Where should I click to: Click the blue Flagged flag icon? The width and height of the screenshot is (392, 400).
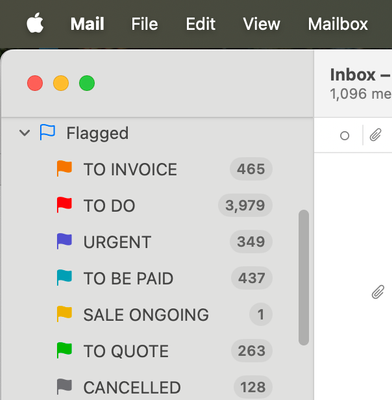point(47,132)
